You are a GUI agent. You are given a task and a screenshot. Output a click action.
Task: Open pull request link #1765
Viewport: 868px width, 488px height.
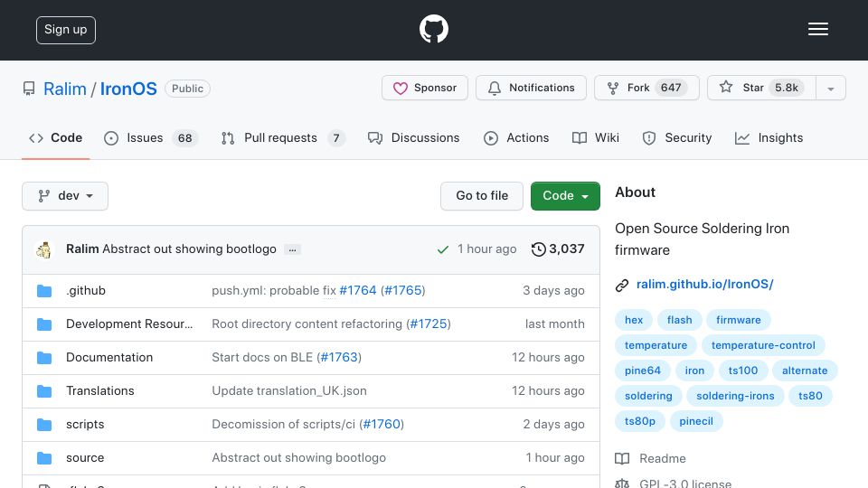pos(403,290)
